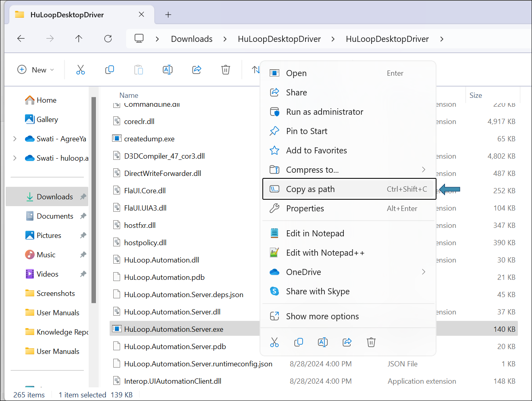Image resolution: width=532 pixels, height=401 pixels.
Task: Select the D3DCompiler_47_cor3.dll file
Action: pyautogui.click(x=164, y=156)
